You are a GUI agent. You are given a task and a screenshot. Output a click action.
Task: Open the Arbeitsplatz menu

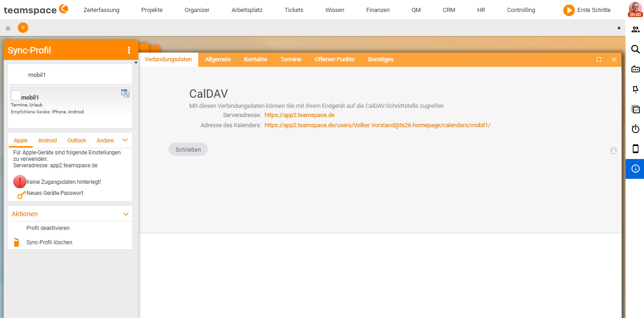coord(247,10)
